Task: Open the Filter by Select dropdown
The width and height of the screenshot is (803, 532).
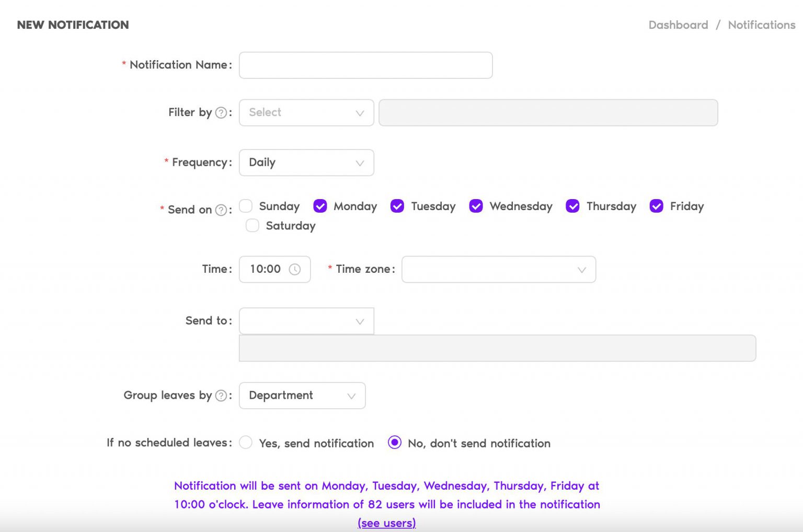Action: 306,112
